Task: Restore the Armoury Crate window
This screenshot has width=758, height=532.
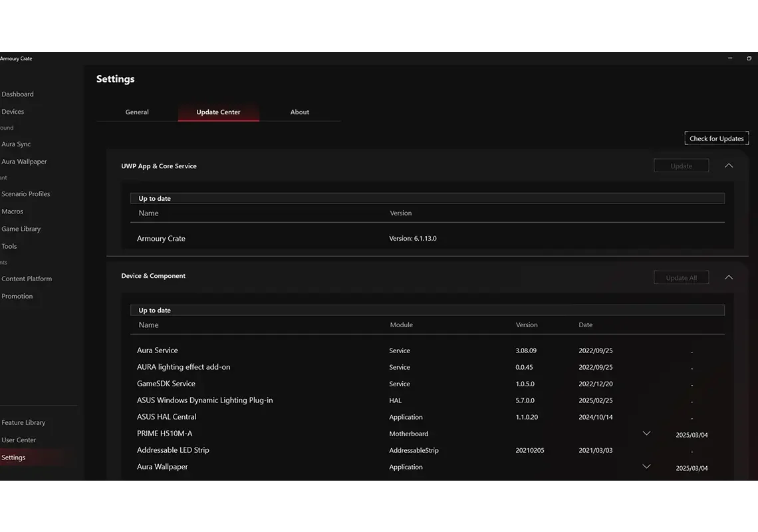Action: tap(749, 58)
